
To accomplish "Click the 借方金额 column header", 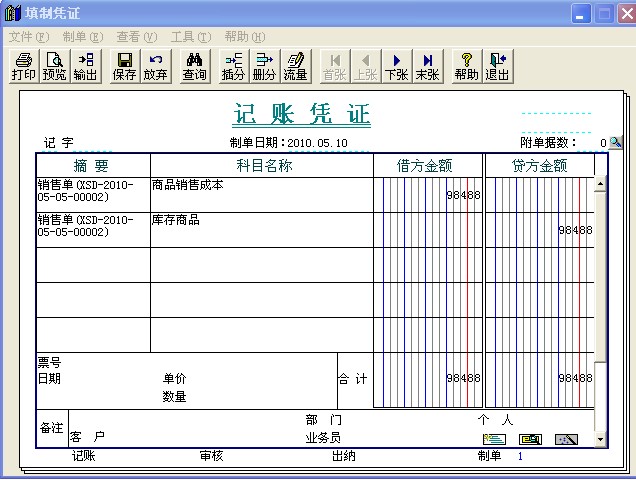I will pos(428,166).
